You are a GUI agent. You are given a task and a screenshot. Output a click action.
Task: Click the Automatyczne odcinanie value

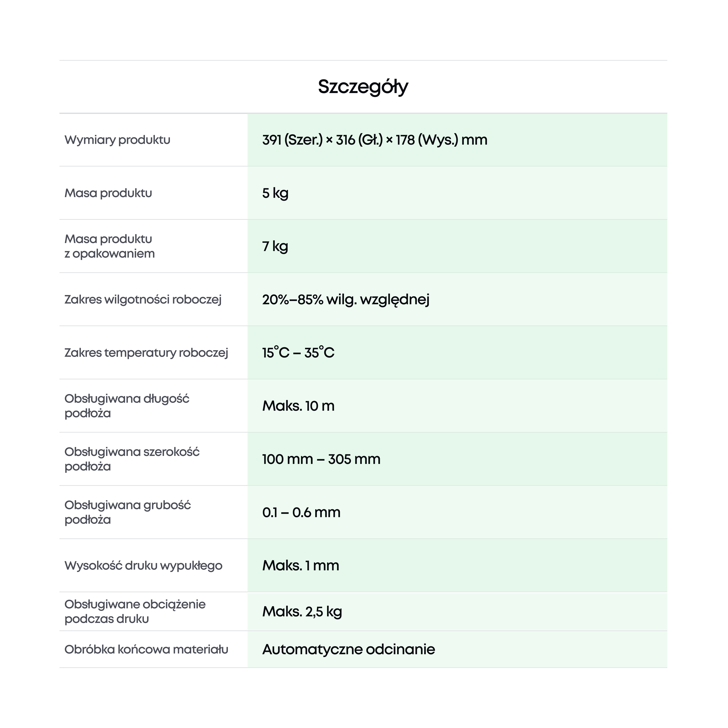349,649
